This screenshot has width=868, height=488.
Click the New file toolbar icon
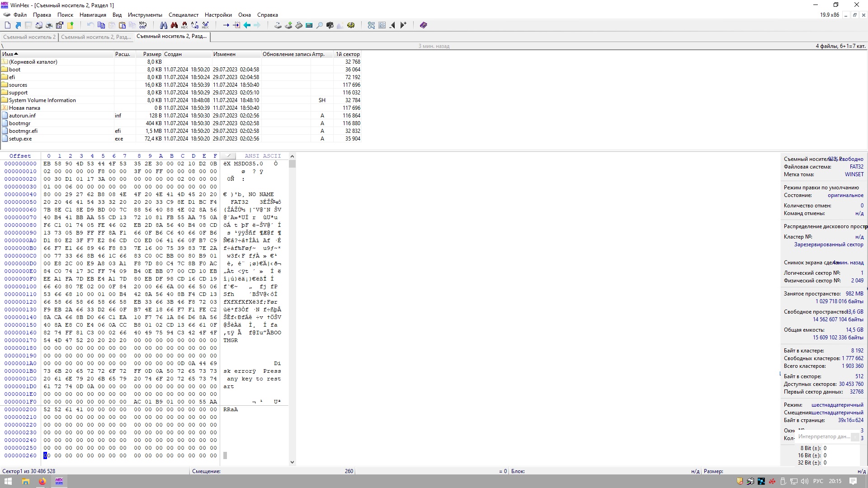[8, 25]
